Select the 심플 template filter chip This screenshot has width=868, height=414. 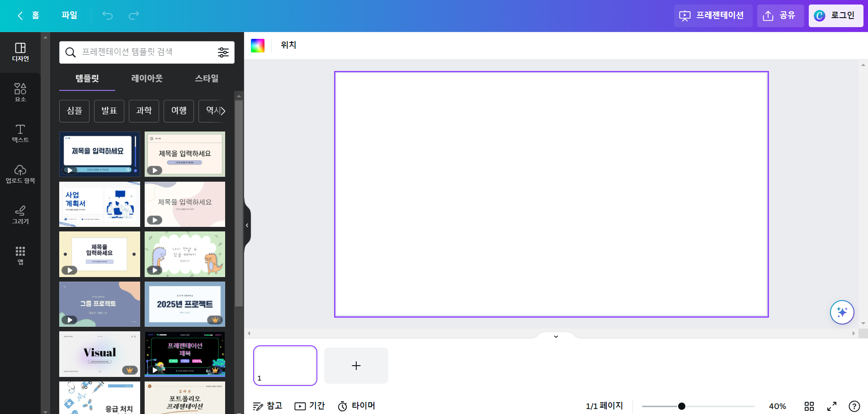pos(74,111)
